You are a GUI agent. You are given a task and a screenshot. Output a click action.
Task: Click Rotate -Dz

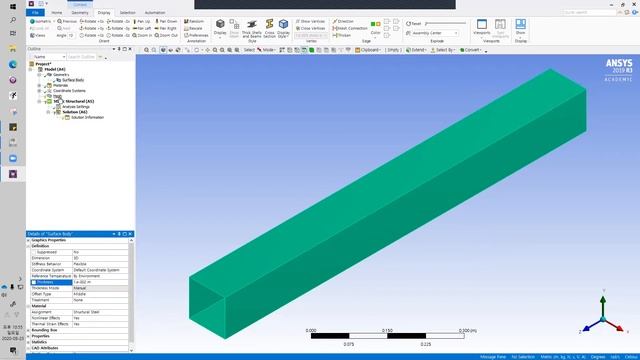[x=118, y=36]
